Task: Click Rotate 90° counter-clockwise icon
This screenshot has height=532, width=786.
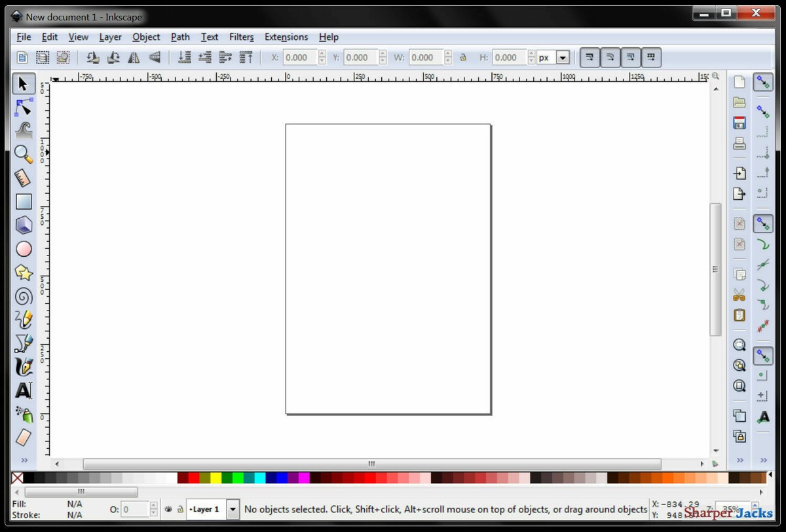Action: 93,58
